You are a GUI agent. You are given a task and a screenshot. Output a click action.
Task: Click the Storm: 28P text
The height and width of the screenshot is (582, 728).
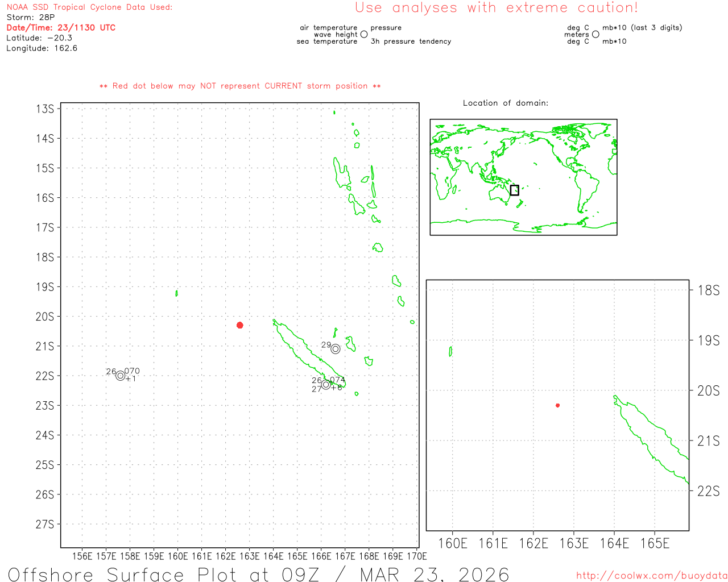31,18
